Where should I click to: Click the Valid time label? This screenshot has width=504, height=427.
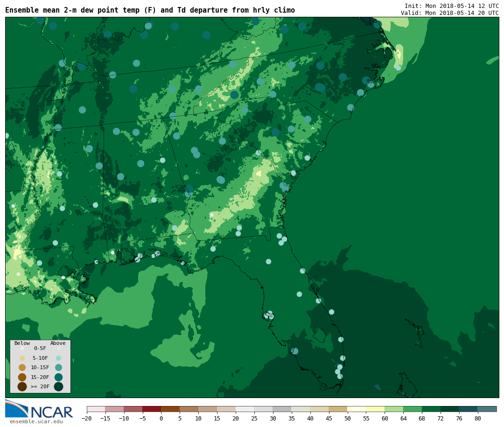[x=449, y=13]
